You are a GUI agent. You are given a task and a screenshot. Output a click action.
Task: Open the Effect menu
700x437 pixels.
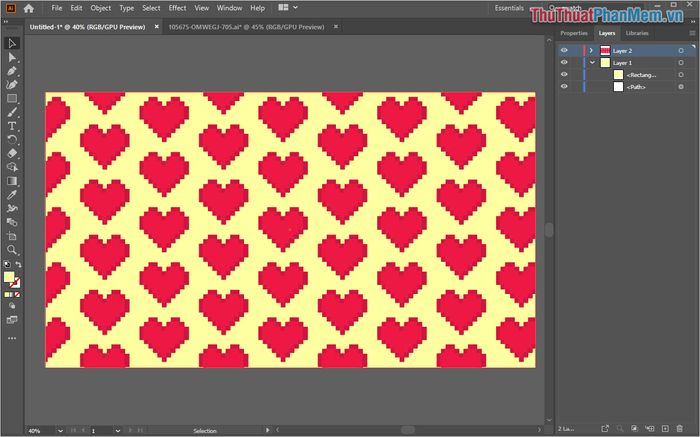coord(177,8)
